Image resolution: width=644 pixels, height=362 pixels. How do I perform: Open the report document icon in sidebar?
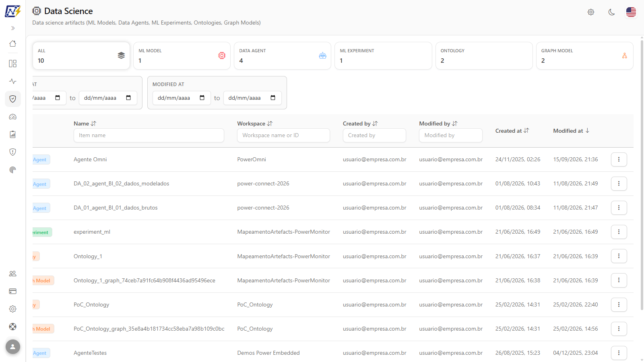[x=13, y=134]
